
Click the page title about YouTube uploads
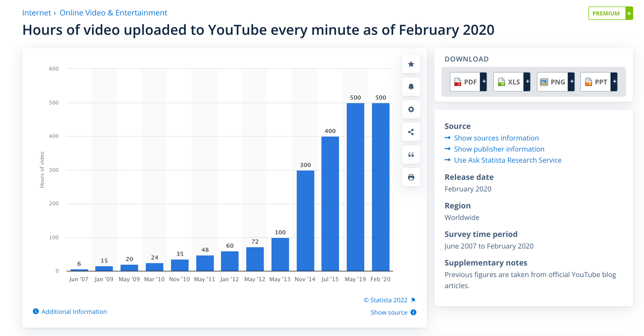coord(258,30)
